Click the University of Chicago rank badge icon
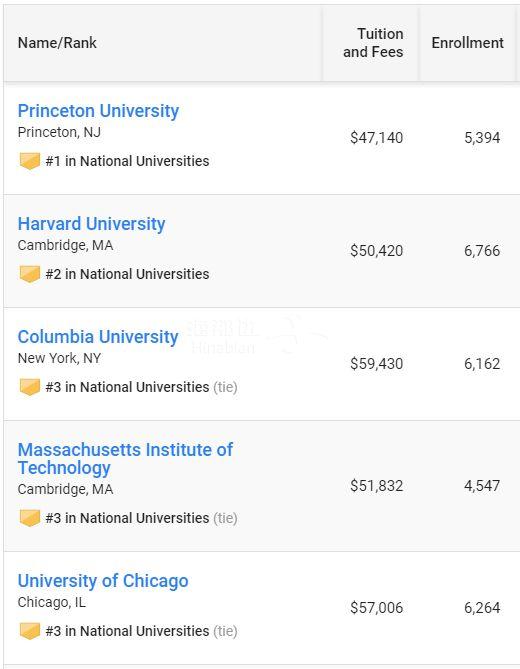Image resolution: width=520 pixels, height=669 pixels. click(30, 631)
